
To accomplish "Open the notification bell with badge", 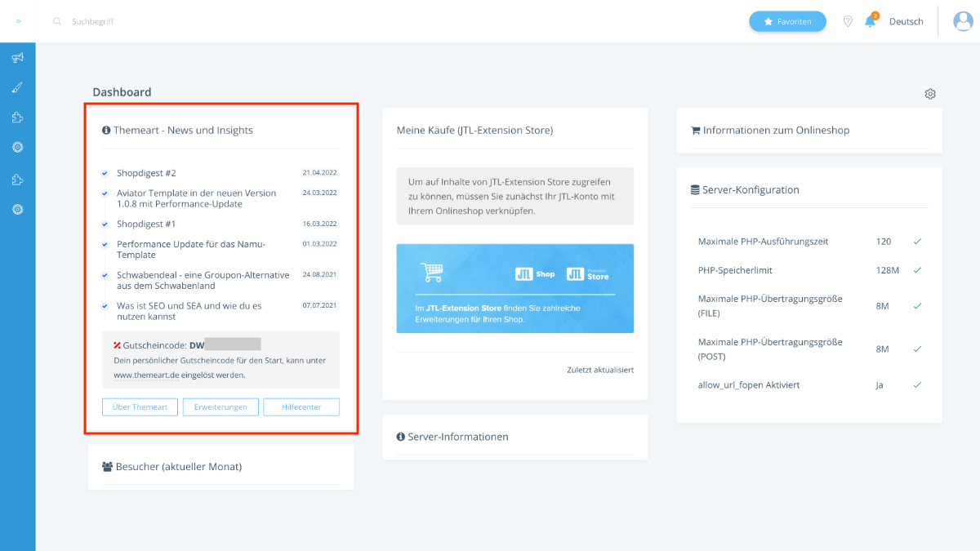I will [x=870, y=22].
